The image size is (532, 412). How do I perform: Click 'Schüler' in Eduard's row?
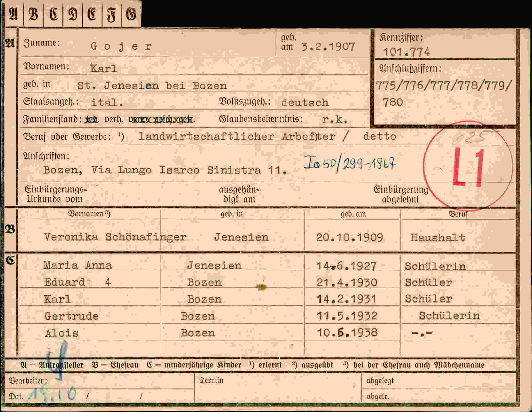coord(428,283)
